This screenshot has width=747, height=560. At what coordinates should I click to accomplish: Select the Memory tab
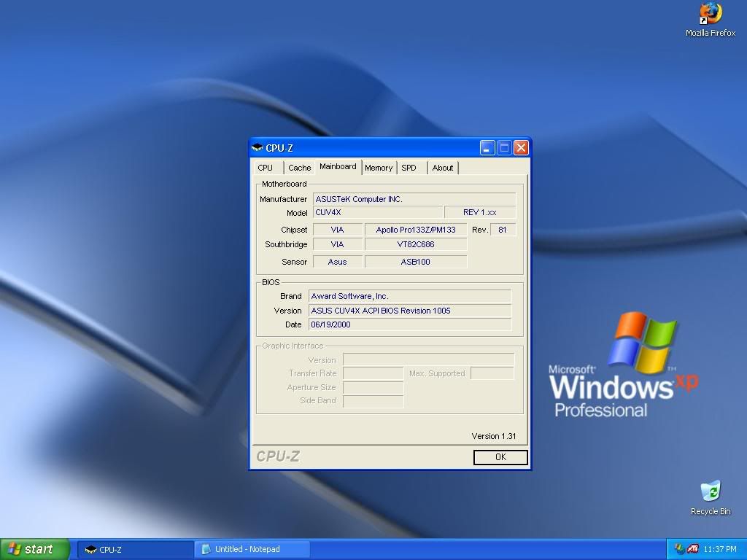379,168
